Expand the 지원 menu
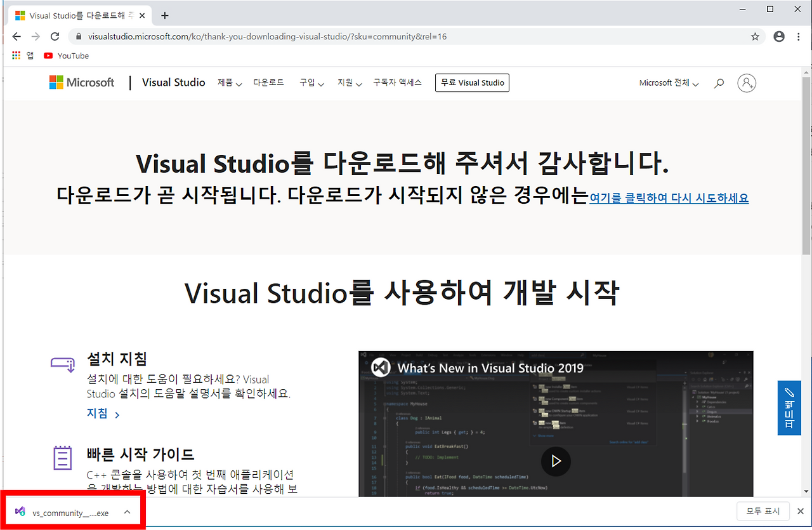Image resolution: width=812 pixels, height=530 pixels. 350,83
